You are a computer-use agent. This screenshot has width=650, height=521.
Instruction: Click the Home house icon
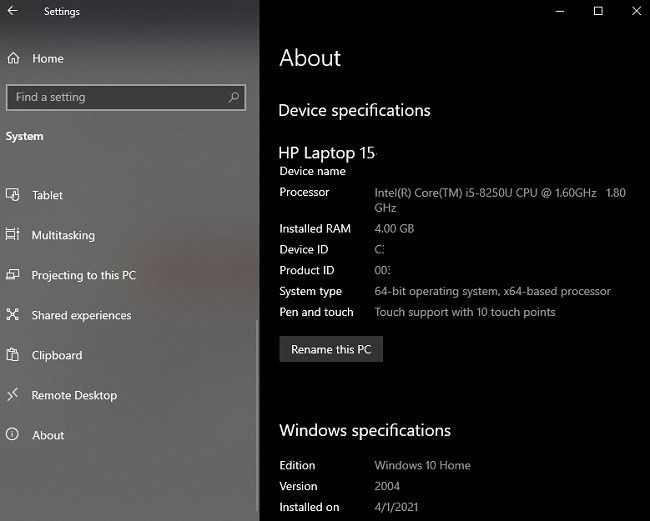click(13, 58)
